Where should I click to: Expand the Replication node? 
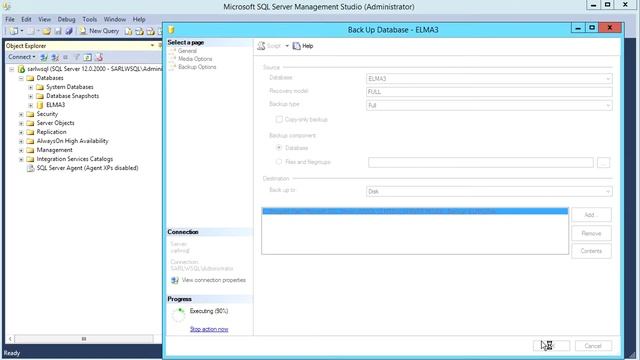click(21, 132)
